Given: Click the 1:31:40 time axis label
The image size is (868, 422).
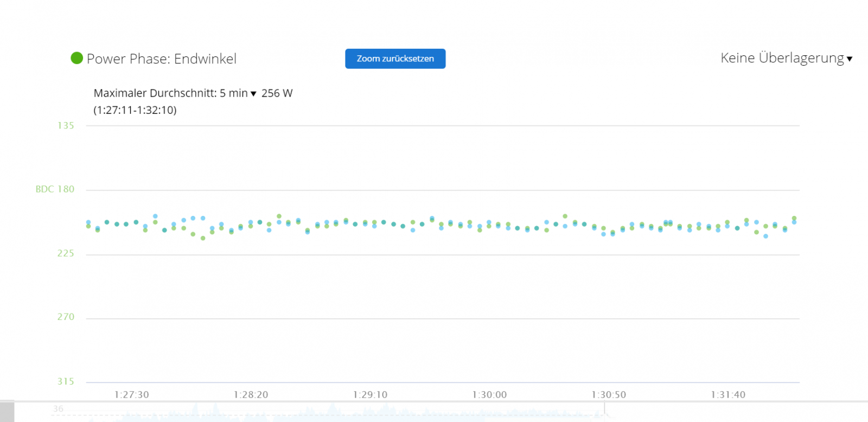Looking at the screenshot, I should click(x=728, y=395).
